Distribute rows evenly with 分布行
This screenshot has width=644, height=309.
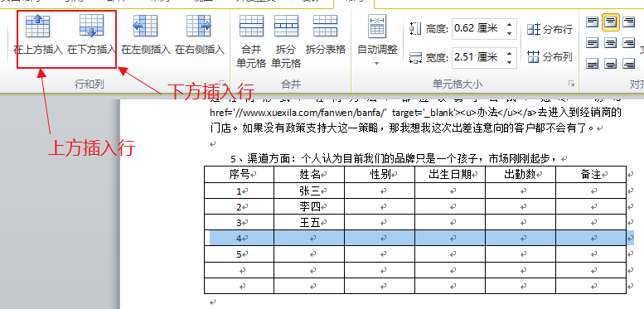tap(550, 30)
